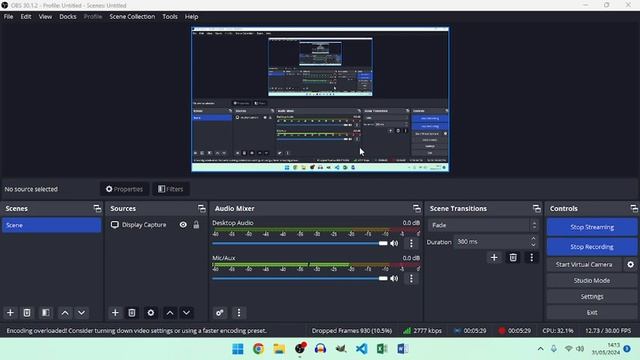Open the Scene Collection menu
This screenshot has width=640, height=360.
[x=132, y=17]
